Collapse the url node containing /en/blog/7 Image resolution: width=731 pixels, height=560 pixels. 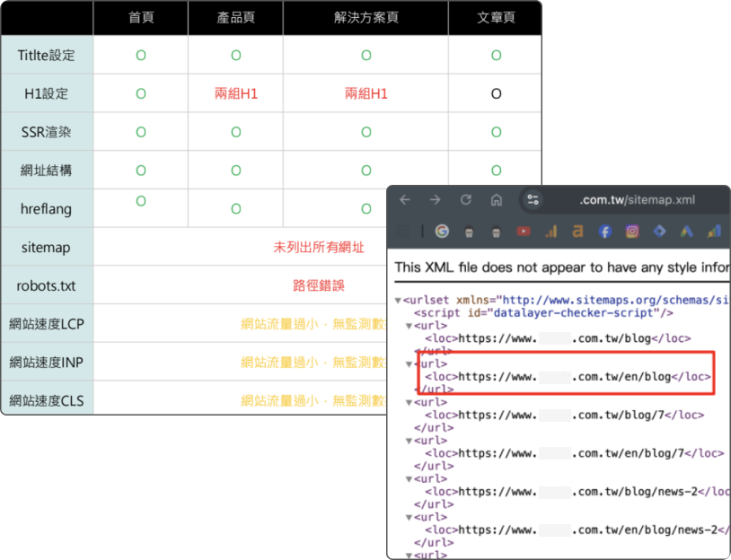[x=409, y=441]
